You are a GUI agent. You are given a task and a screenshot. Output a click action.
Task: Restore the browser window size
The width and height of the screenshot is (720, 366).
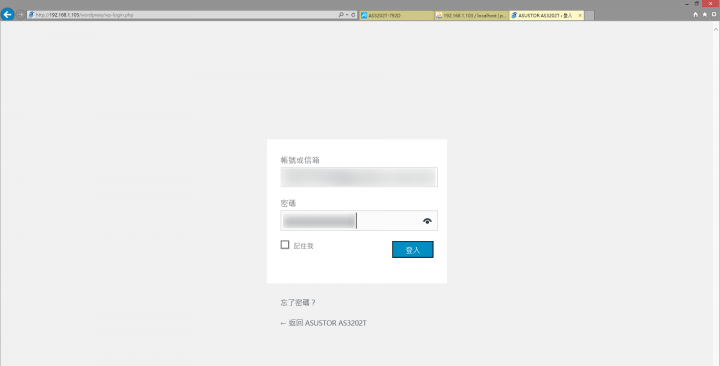coord(697,4)
